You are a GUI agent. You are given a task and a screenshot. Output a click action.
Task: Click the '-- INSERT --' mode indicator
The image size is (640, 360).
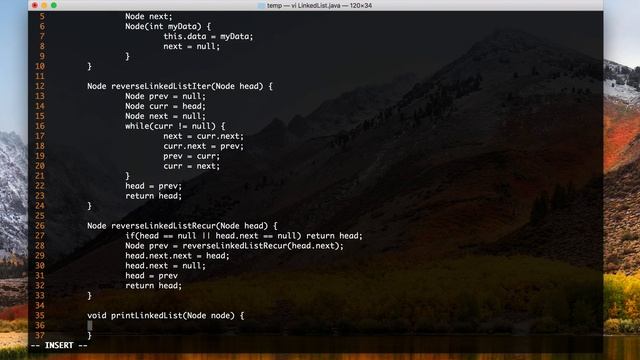(59, 345)
